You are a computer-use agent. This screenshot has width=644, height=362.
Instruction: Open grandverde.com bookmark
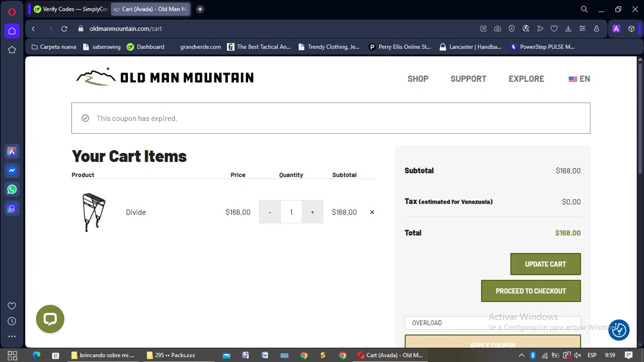pos(196,47)
